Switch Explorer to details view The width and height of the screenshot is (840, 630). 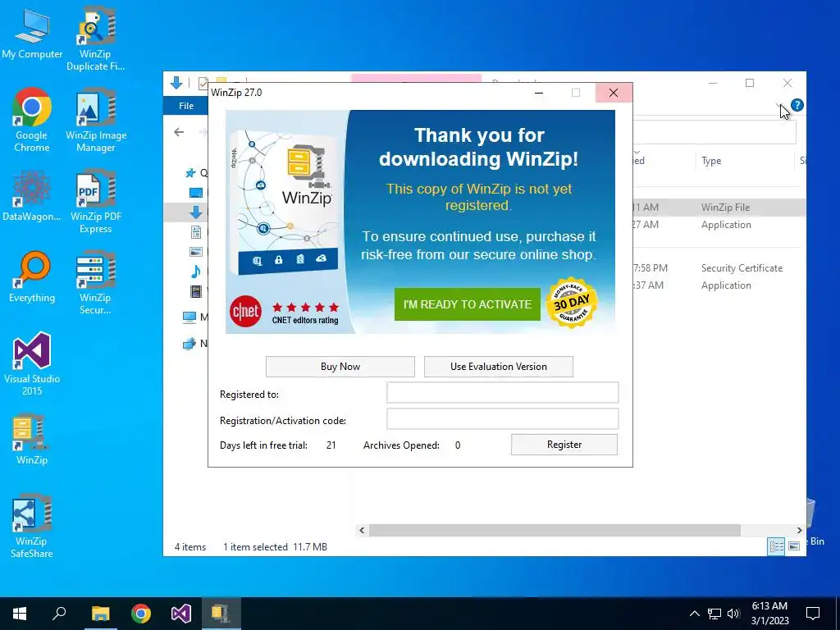coord(776,546)
